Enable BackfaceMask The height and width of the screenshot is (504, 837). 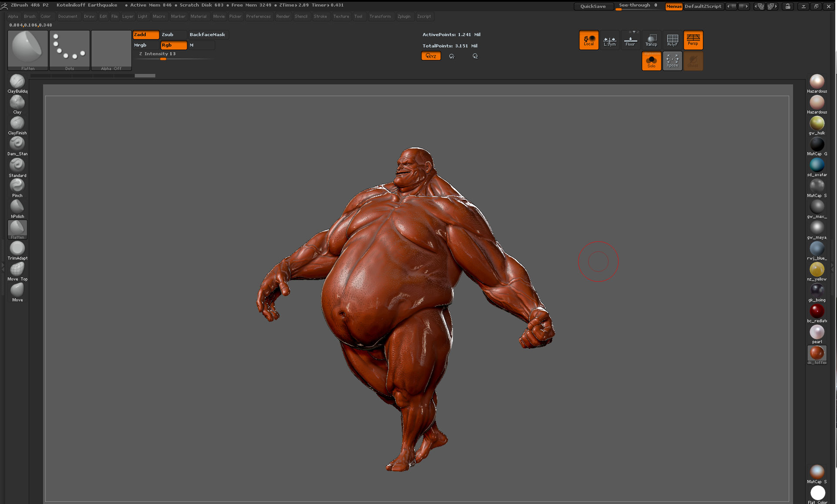pyautogui.click(x=208, y=34)
